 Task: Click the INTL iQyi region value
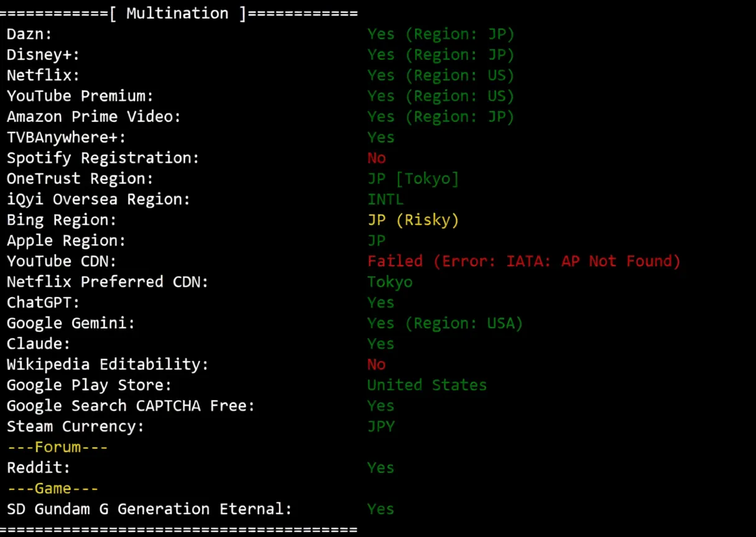385,200
